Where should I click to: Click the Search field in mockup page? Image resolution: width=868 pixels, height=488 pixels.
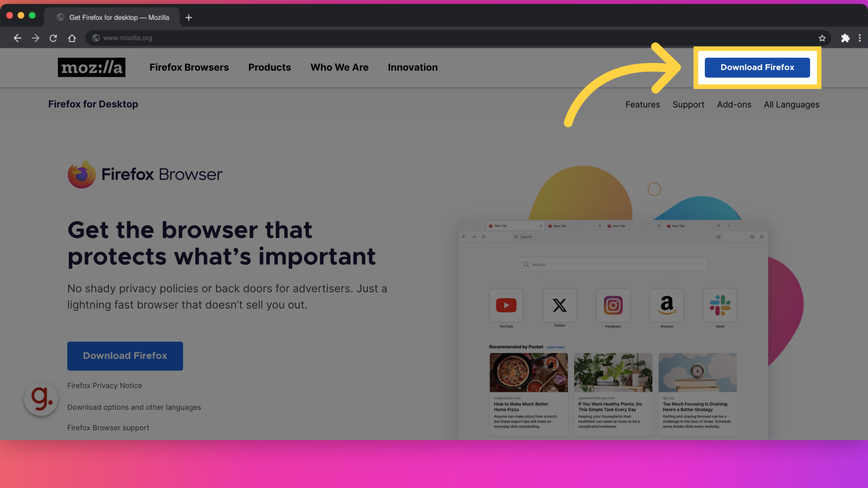(613, 264)
